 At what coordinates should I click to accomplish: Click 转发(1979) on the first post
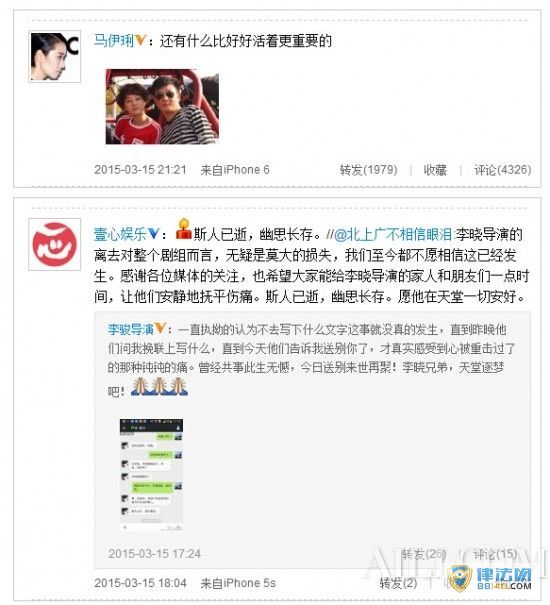(x=369, y=170)
